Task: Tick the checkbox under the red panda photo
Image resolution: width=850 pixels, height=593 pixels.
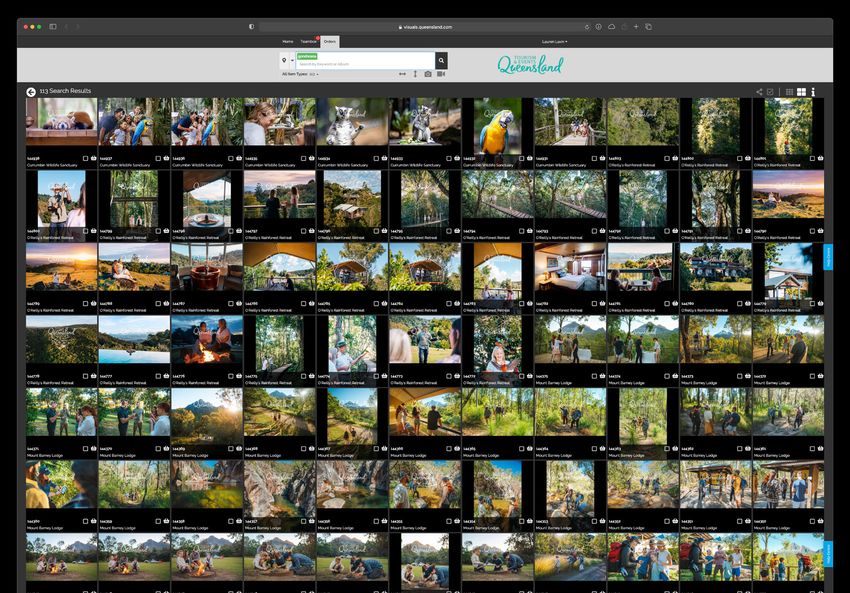Action: click(86, 158)
